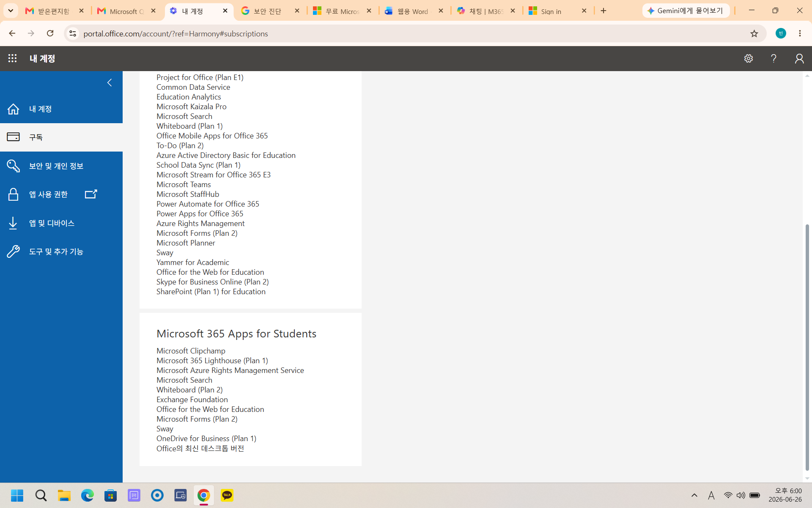Click SharePoint (Plan 1) for Education text
This screenshot has height=508, width=812.
(211, 292)
